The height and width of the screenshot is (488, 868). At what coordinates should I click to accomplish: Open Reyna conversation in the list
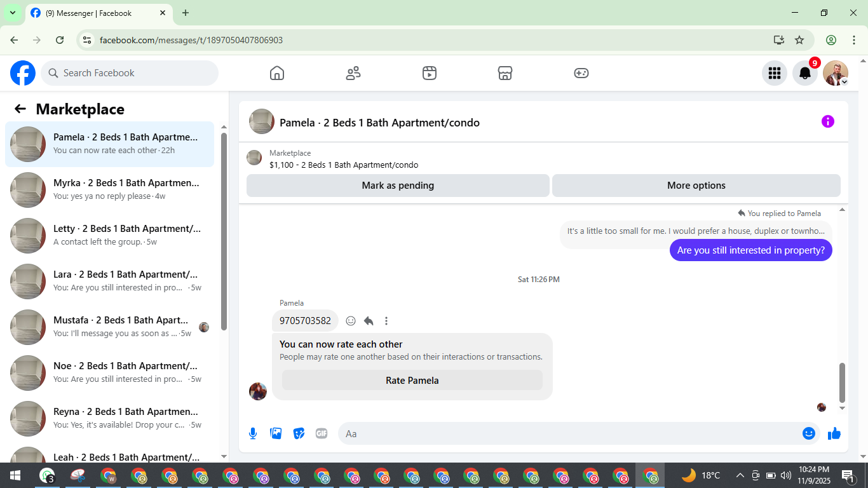[x=109, y=419]
